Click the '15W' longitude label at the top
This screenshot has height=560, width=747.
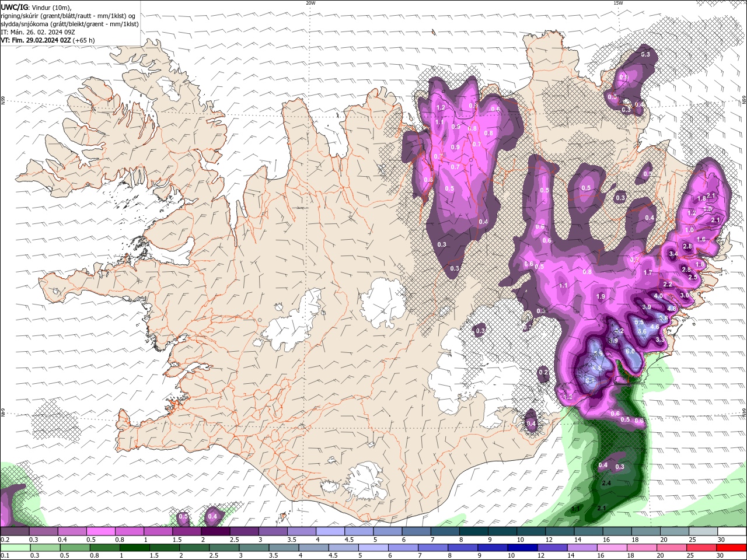[x=617, y=3]
